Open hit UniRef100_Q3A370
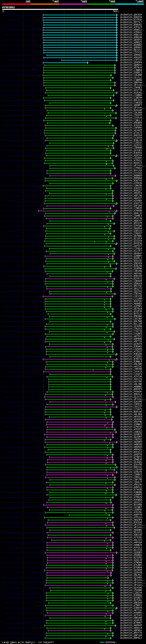This screenshot has height=644, width=146. [131, 188]
